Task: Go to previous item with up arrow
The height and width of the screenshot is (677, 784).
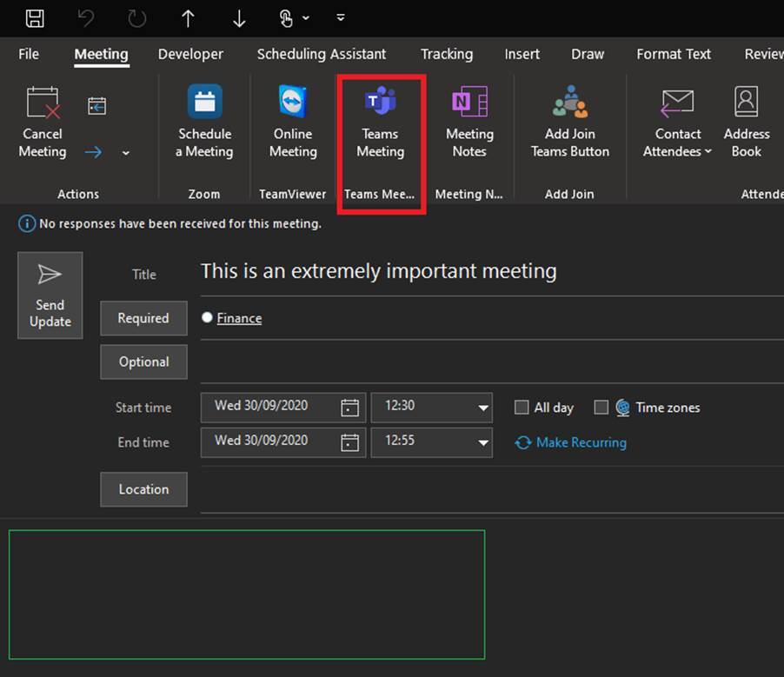Action: point(188,18)
